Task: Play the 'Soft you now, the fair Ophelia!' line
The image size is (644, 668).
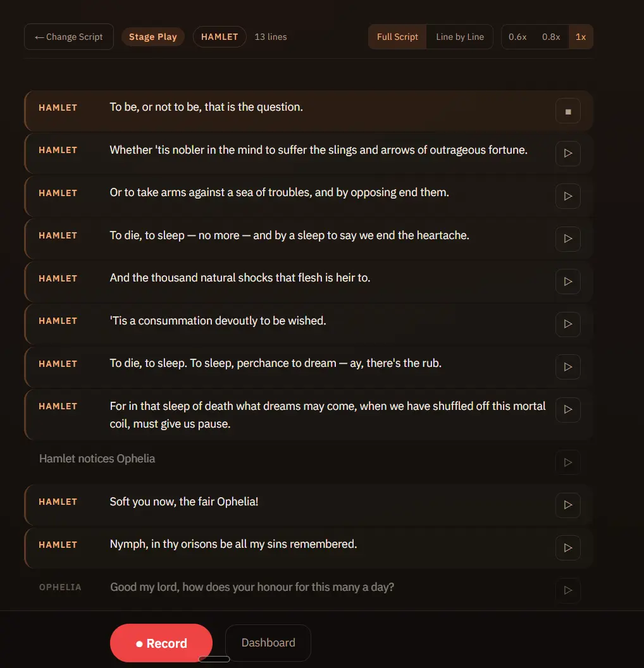Action: click(x=567, y=505)
